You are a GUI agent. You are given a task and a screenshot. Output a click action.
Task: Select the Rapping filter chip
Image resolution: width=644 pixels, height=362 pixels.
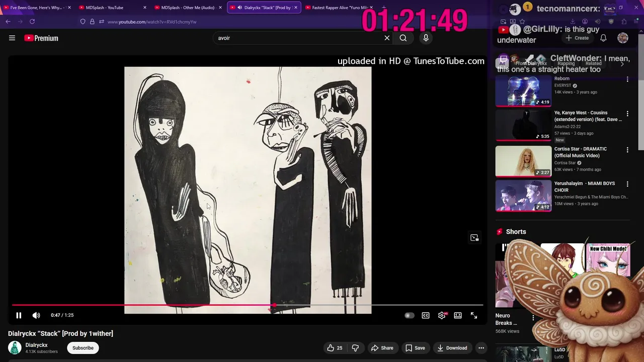point(566,63)
